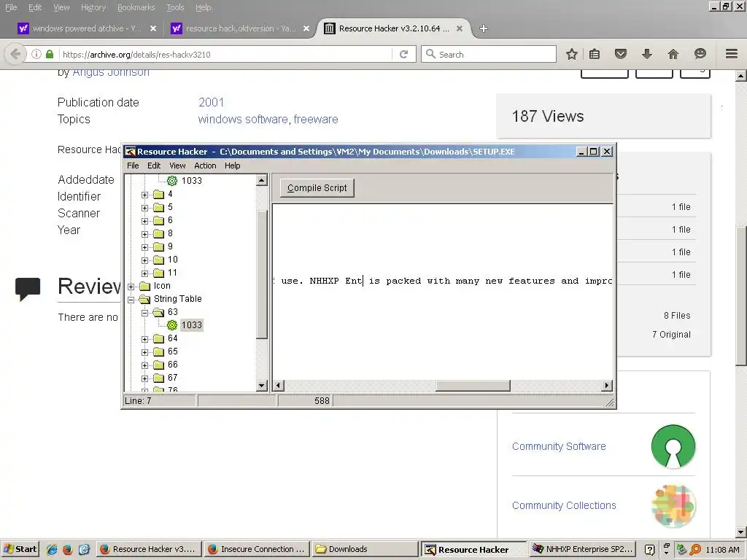Open the windows software topic link
This screenshot has height=560, width=747.
click(243, 119)
